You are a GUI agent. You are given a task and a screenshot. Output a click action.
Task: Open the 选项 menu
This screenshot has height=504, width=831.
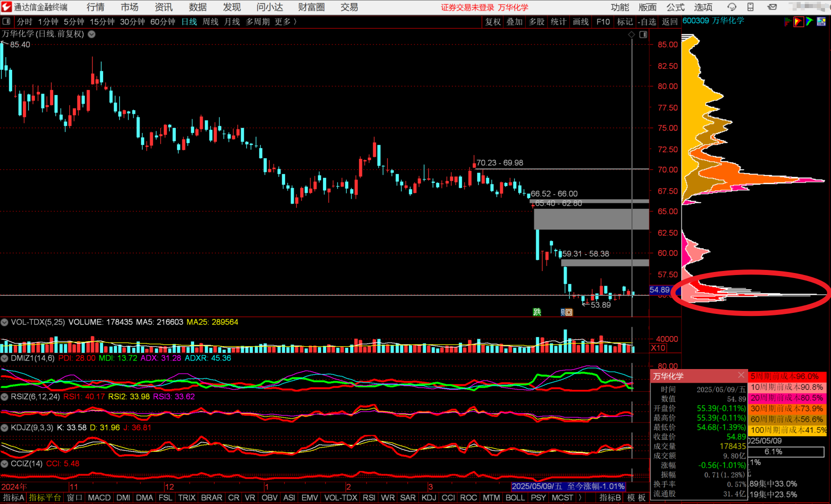pyautogui.click(x=703, y=7)
